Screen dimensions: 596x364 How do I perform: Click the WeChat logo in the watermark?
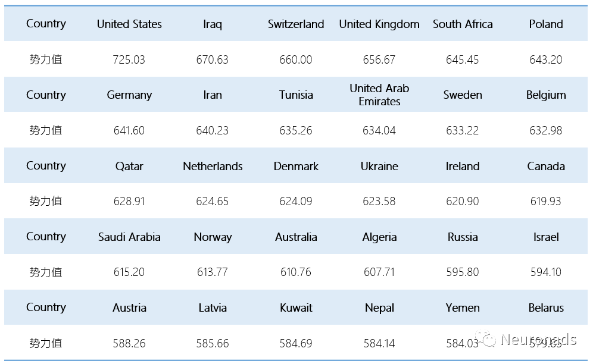pos(486,338)
